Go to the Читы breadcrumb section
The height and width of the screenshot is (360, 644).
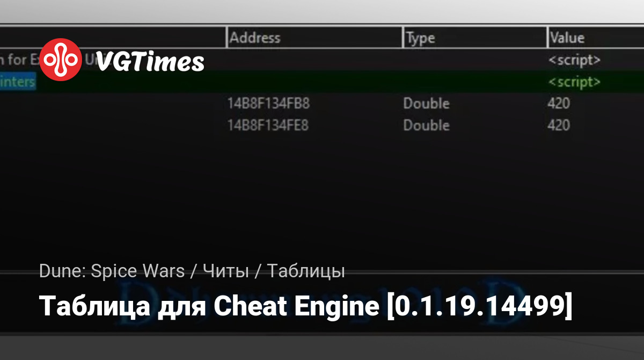tap(225, 271)
